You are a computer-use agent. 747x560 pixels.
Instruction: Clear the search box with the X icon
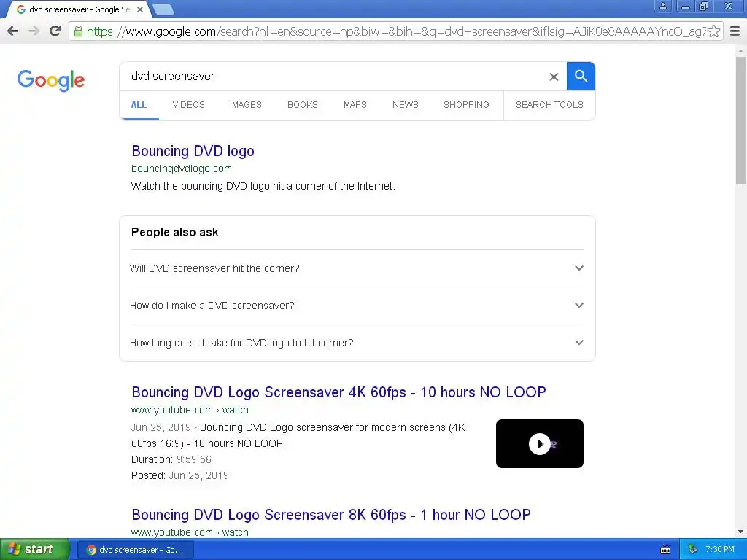pyautogui.click(x=554, y=77)
